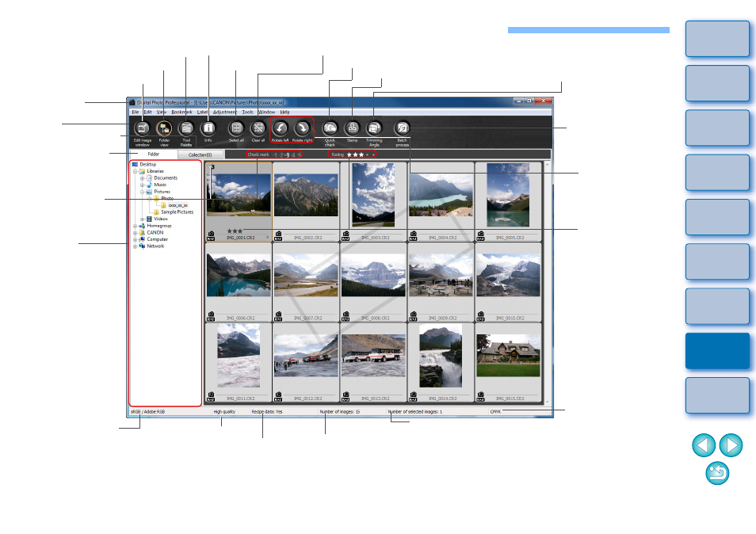This screenshot has width=756, height=534.
Task: Expand the Network tree node
Action: click(x=135, y=246)
